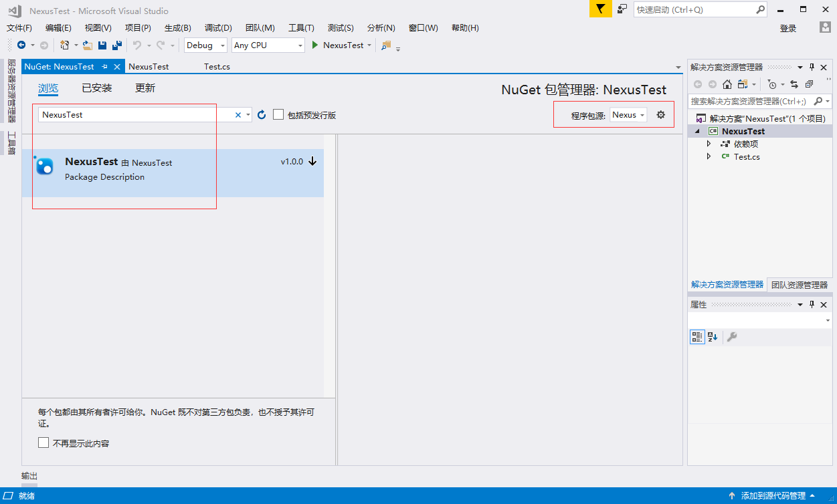Screen dimensions: 837x504
Task: Select the NexusTest package in results
Action: pyautogui.click(x=173, y=172)
